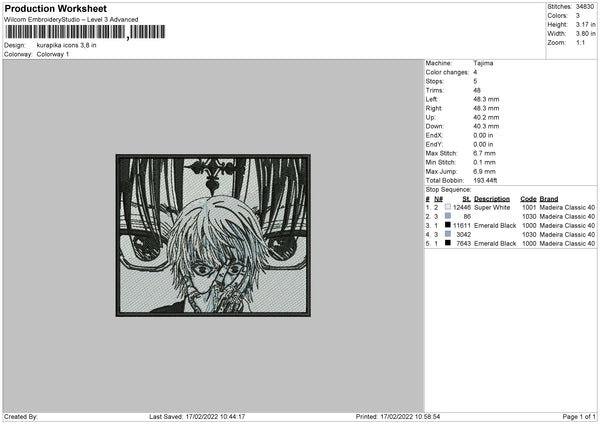Click the embroidery design preview image
This screenshot has width=600, height=424.
pyautogui.click(x=213, y=236)
